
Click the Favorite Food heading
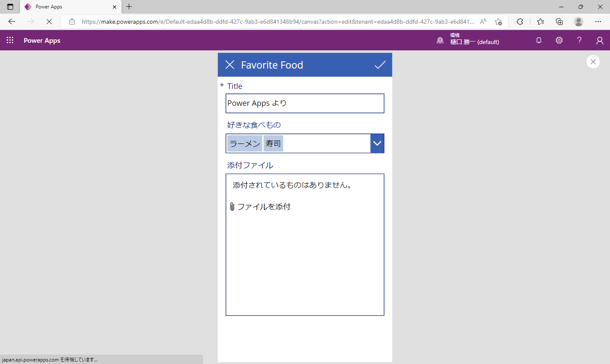point(272,65)
